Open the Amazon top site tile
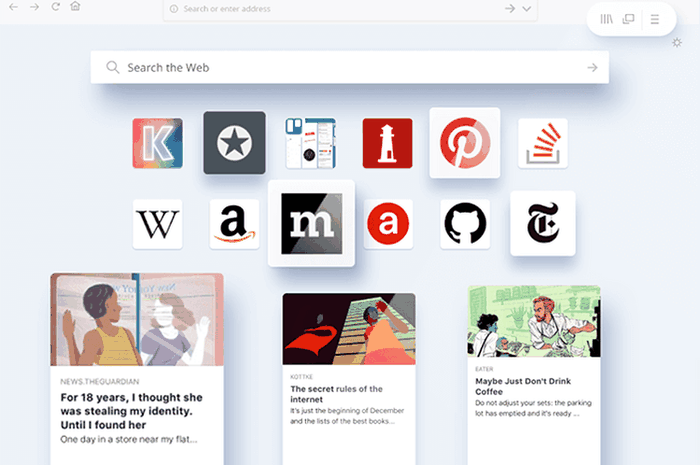Viewport: 700px width, 465px height. coord(234,224)
